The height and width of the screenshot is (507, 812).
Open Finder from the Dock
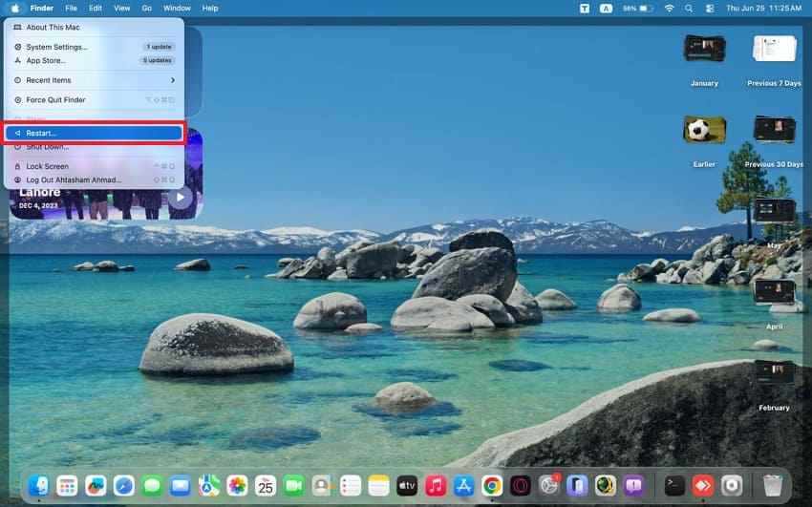tap(39, 486)
